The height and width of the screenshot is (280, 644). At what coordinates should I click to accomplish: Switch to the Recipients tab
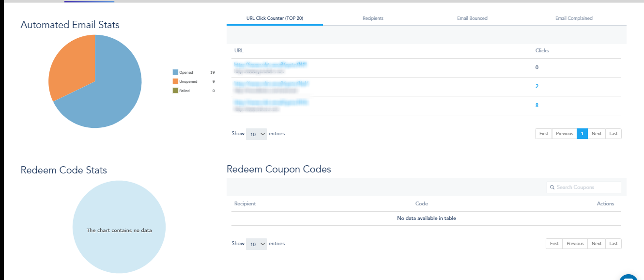click(373, 18)
